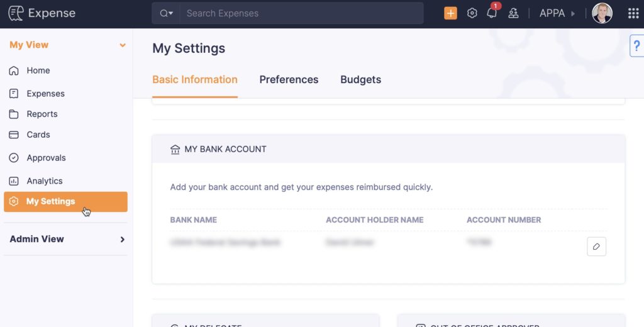This screenshot has height=327, width=644.
Task: Expand the Admin View section
Action: [x=123, y=239]
